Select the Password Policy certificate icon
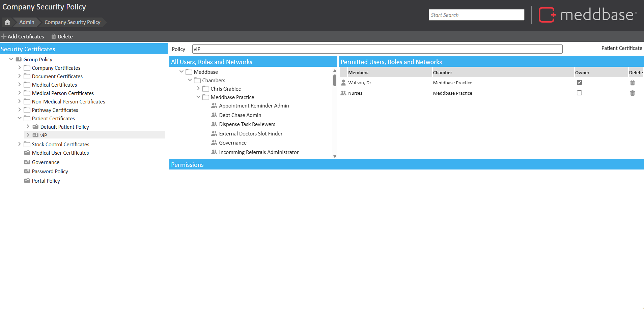 27,171
